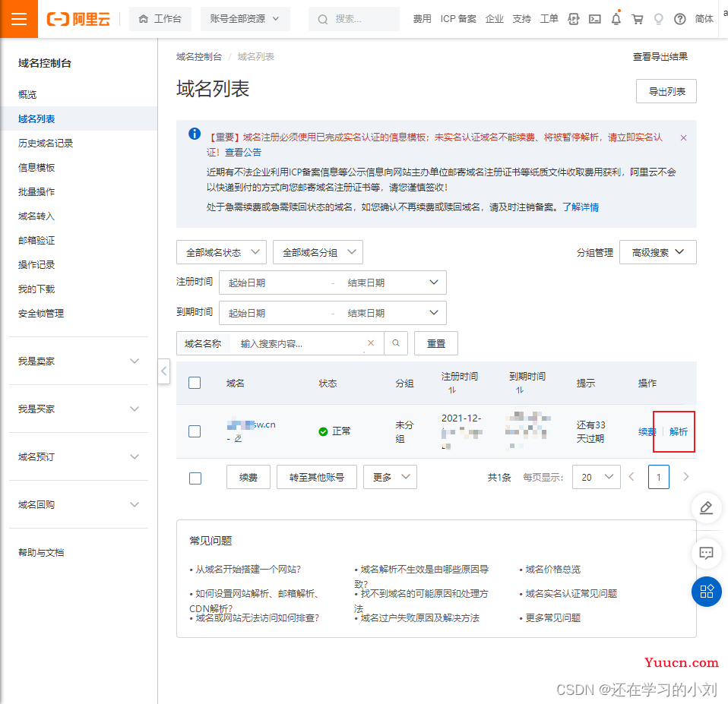Open the notifications bell
Image resolution: width=728 pixels, height=704 pixels.
pos(616,19)
